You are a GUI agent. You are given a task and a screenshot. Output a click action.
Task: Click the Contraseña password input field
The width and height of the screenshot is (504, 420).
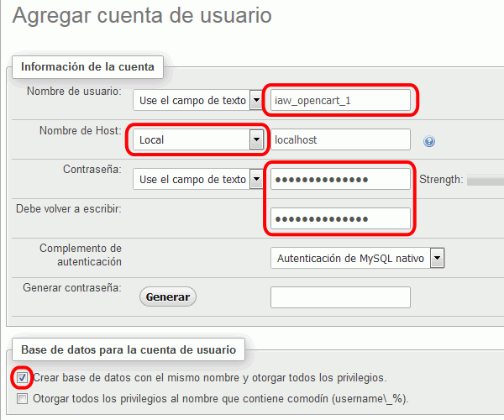[340, 179]
